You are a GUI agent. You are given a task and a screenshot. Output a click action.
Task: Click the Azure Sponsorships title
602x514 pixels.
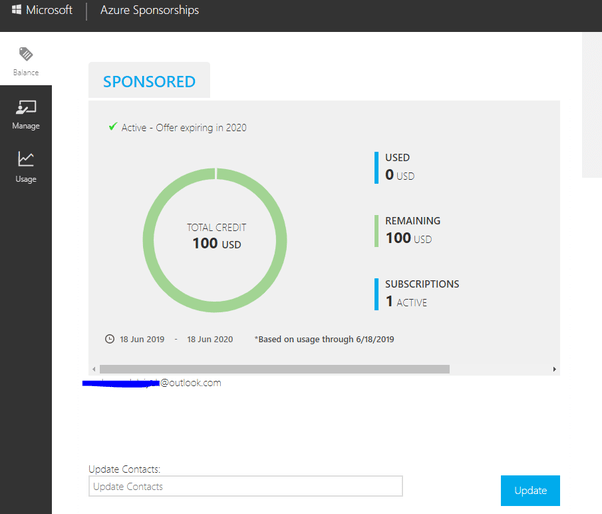[x=149, y=10]
